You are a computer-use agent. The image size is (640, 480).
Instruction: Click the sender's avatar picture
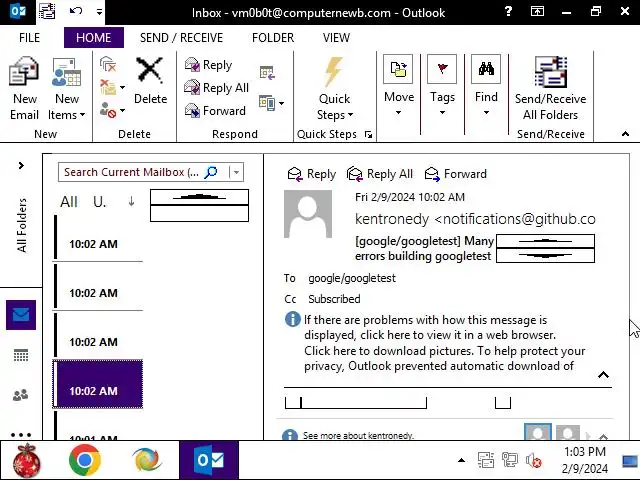click(308, 214)
